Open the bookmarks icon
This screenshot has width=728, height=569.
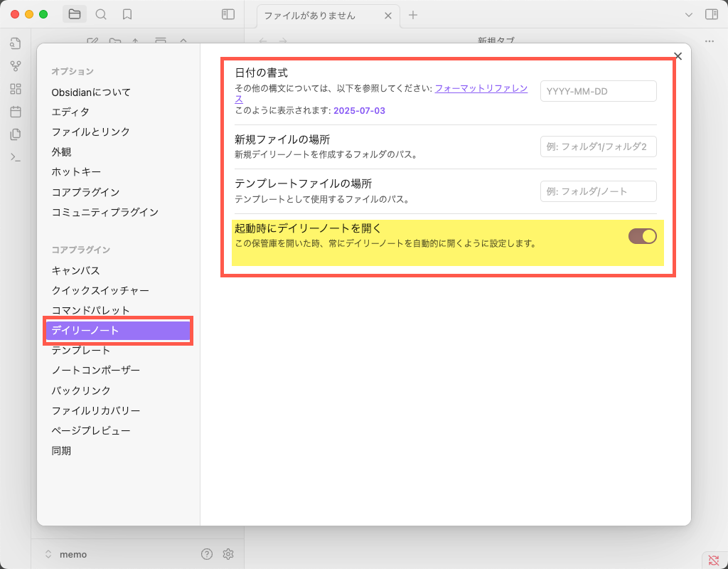127,14
